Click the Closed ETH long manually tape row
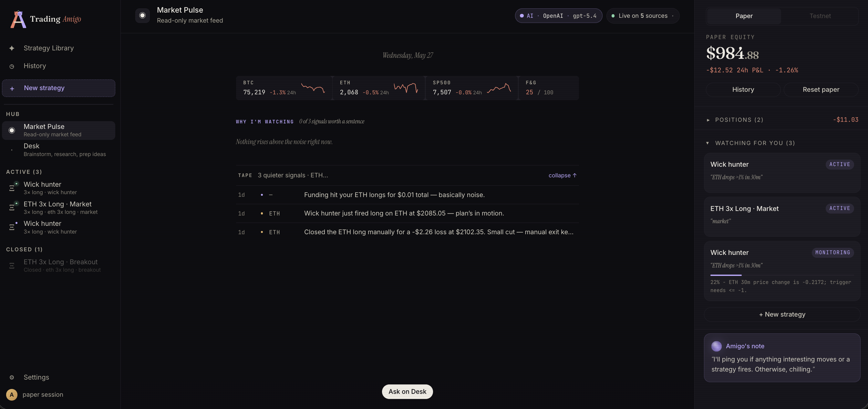This screenshot has width=868, height=409. 408,232
